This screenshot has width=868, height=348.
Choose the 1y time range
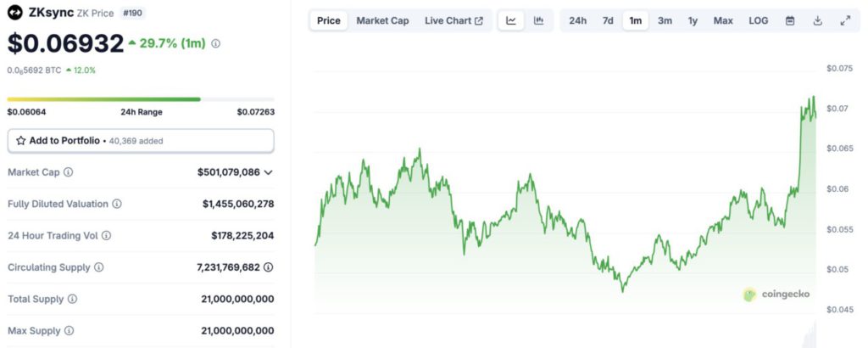coord(693,20)
